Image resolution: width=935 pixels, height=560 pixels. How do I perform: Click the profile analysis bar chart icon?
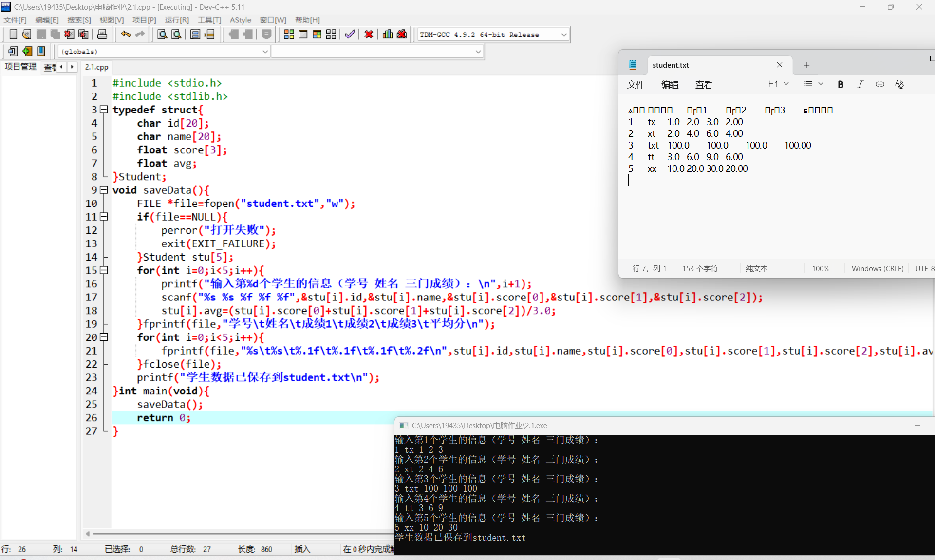388,34
